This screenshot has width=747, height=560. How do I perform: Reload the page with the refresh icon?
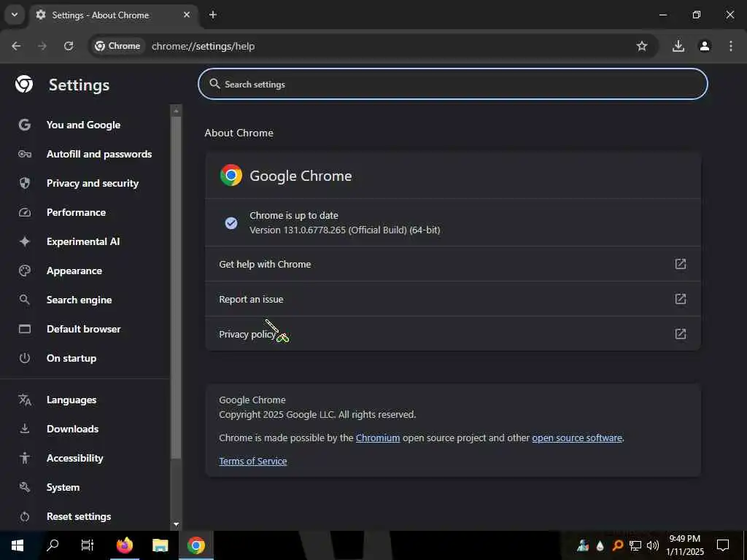tap(69, 46)
